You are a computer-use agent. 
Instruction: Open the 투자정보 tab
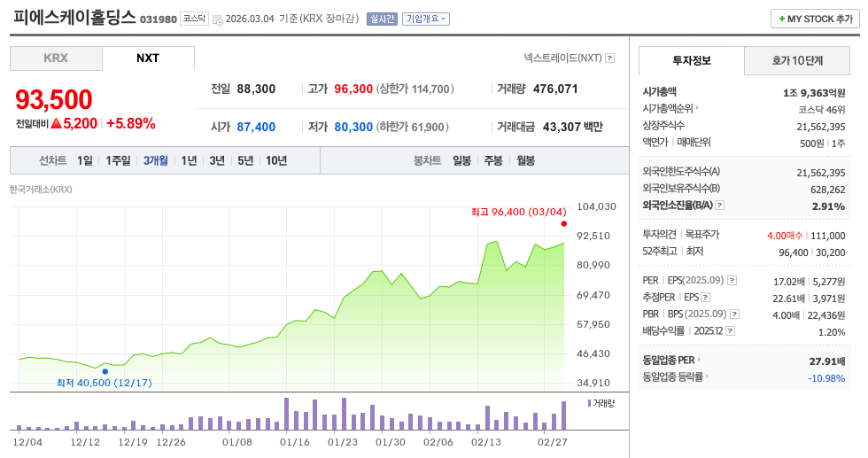tap(692, 60)
